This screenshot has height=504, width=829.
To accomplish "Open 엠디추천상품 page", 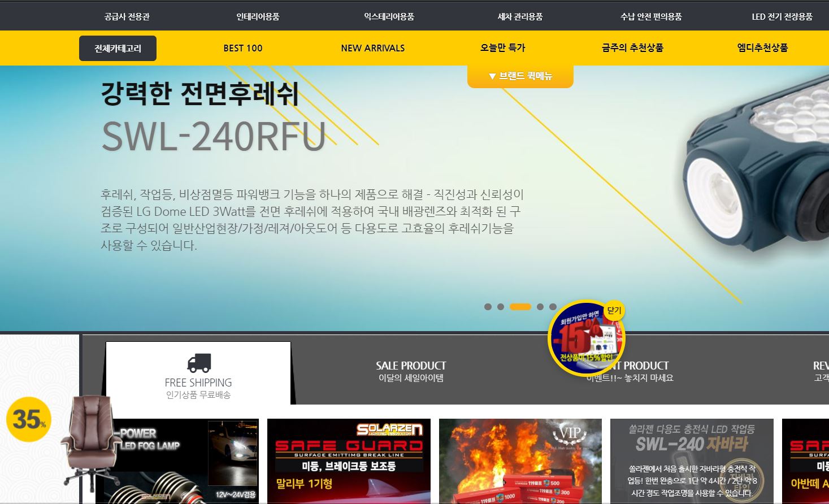I will (763, 48).
